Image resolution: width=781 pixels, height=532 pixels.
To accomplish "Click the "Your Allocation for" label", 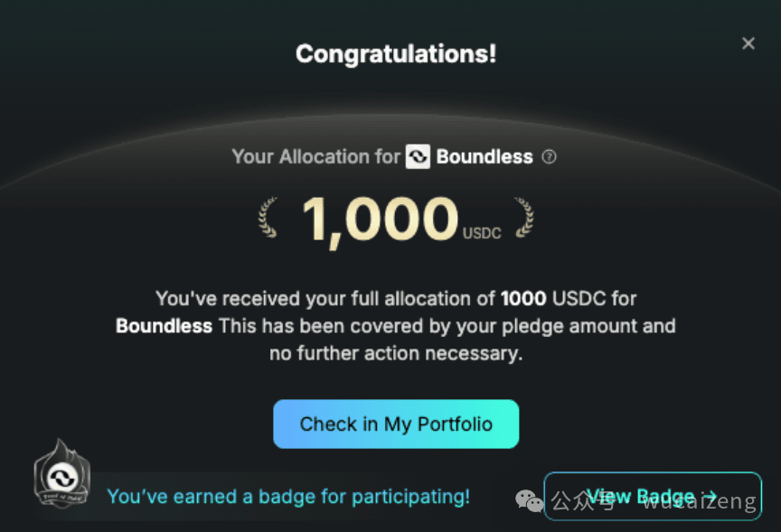I will (315, 157).
